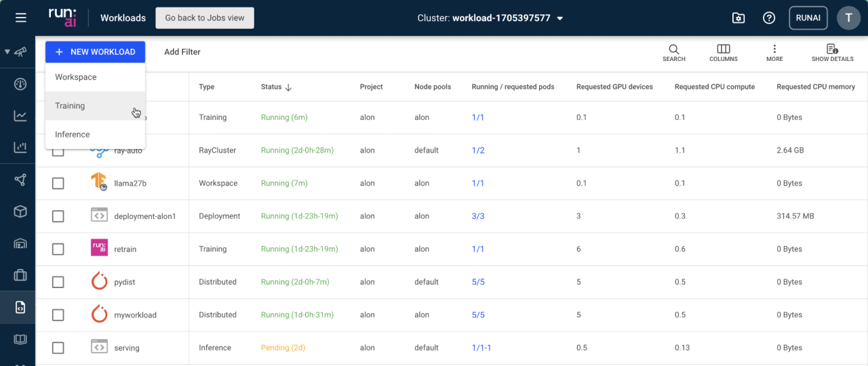Click Add Filter field
The image size is (868, 366).
[182, 52]
